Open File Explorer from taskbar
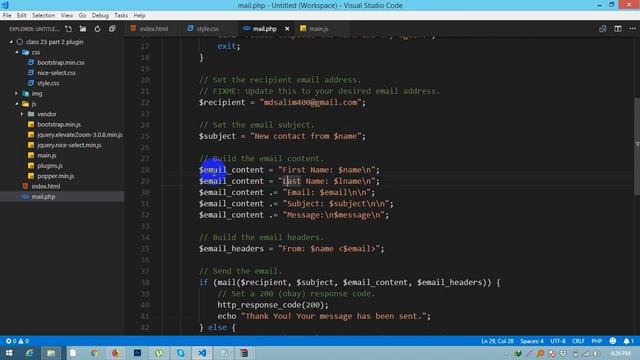This screenshot has width=640, height=360. click(x=51, y=353)
